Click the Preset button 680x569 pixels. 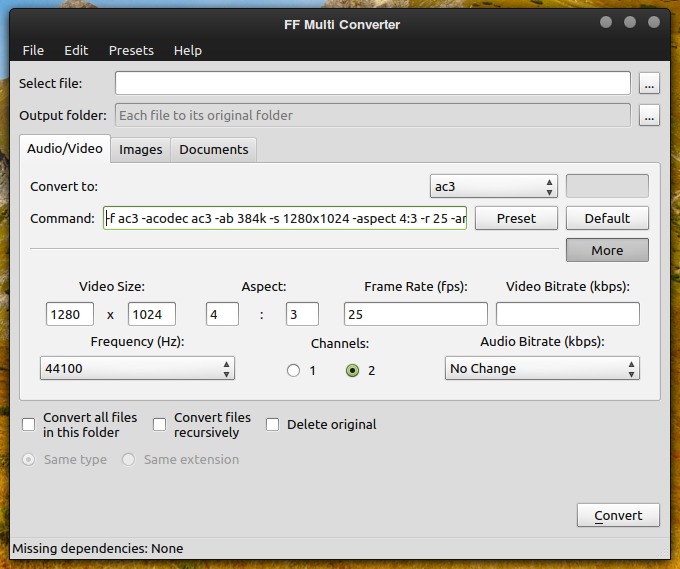coord(516,218)
